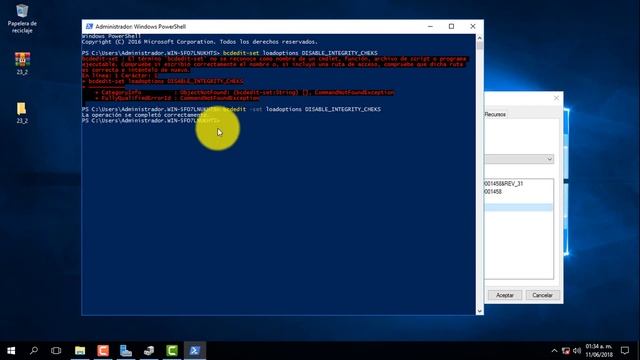640x360 pixels.
Task: Click Cancelar in the background dialog
Action: 542,295
